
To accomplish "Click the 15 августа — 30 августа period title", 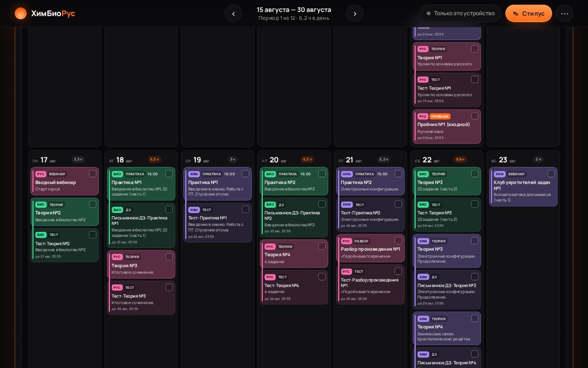I will pos(294,10).
